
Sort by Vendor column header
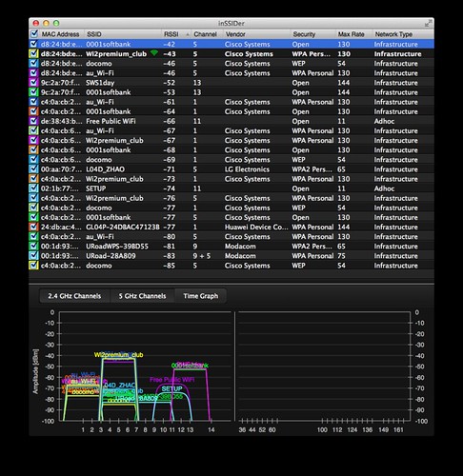pos(256,34)
